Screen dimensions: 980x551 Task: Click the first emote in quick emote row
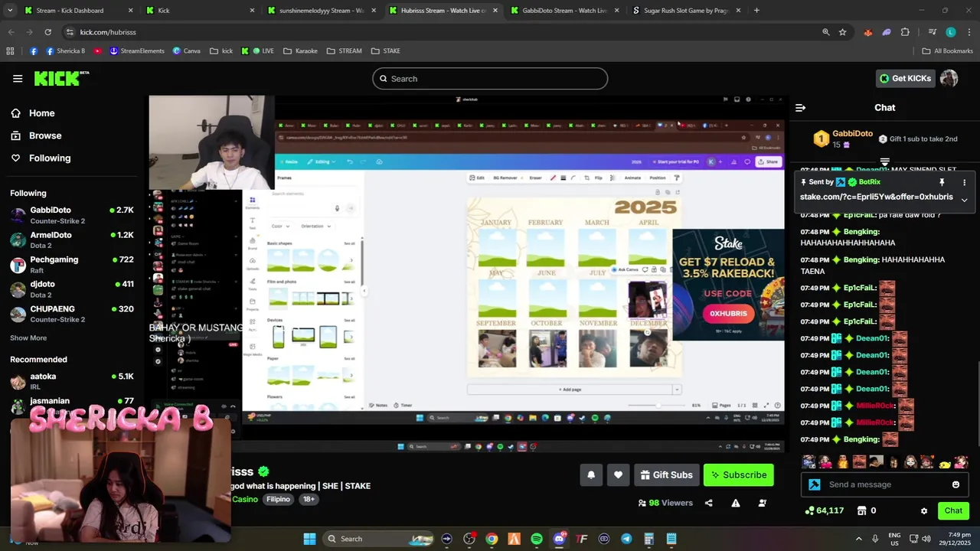[808, 462]
